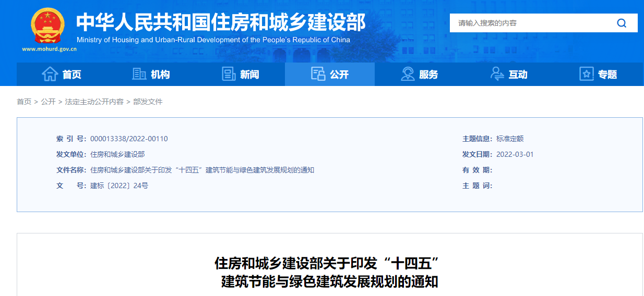This screenshot has width=644, height=296.
Task: Click the building icon beside 机构
Action: (139, 74)
